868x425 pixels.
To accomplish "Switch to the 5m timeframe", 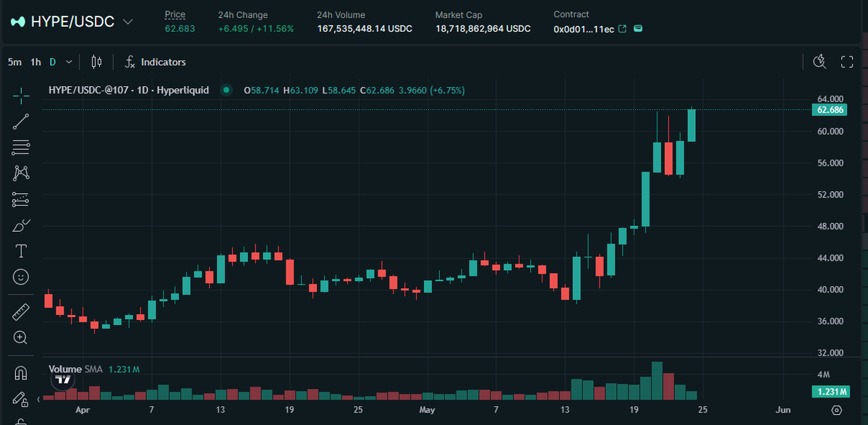I will click(14, 62).
